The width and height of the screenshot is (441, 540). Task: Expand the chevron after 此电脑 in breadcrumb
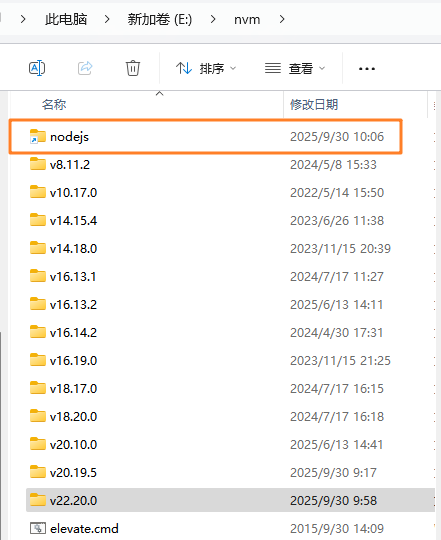tap(107, 19)
